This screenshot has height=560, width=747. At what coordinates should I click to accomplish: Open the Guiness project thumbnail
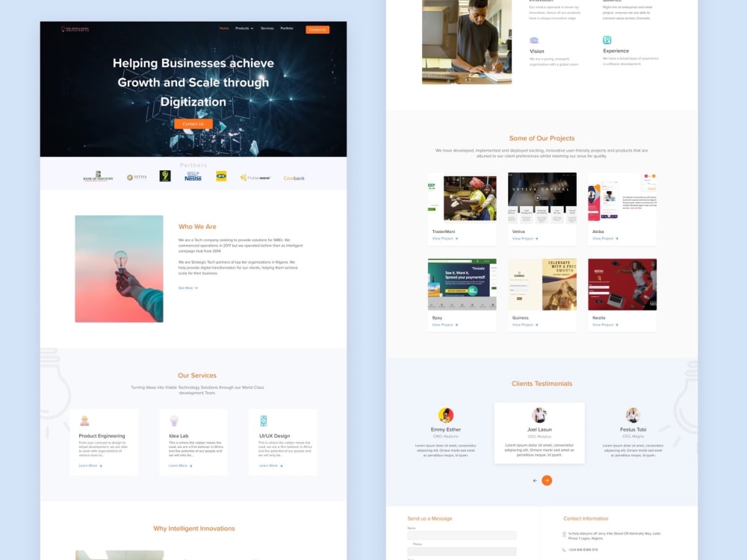[542, 284]
